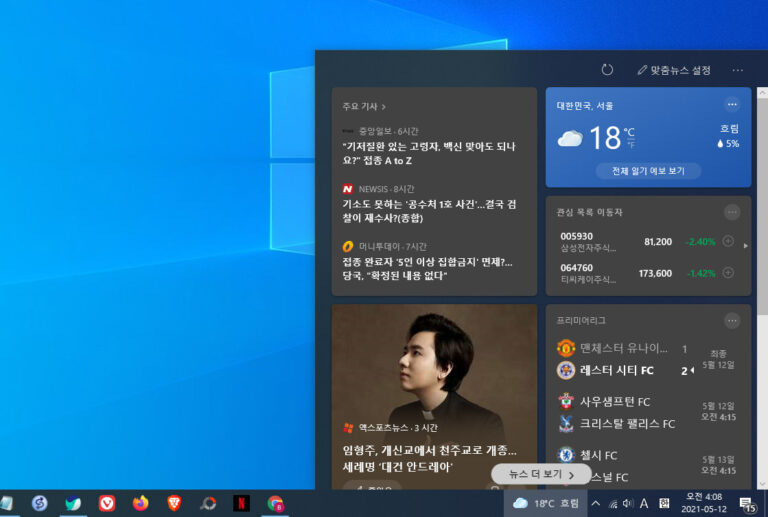Open the volume tray icon
The image size is (768, 517).
[627, 504]
